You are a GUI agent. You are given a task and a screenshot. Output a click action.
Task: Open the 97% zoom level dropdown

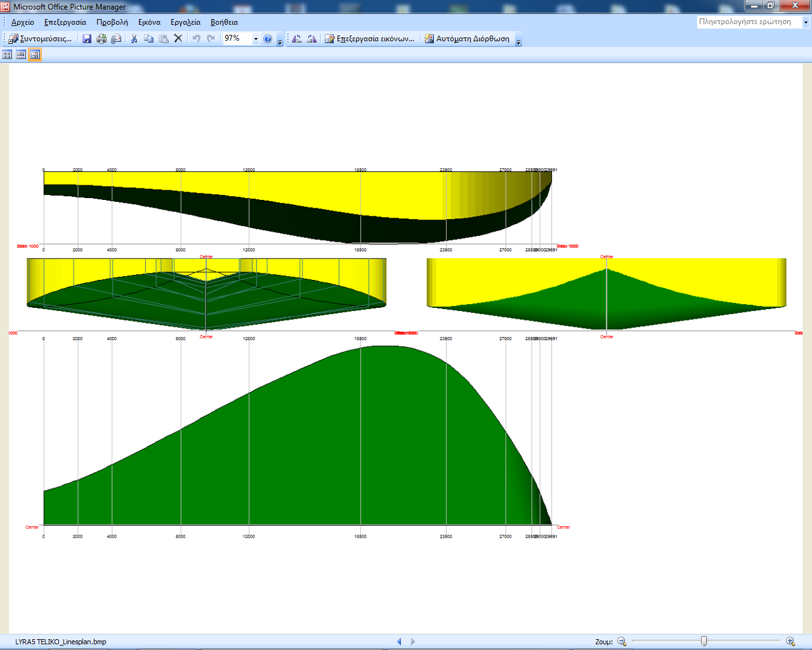(x=256, y=39)
